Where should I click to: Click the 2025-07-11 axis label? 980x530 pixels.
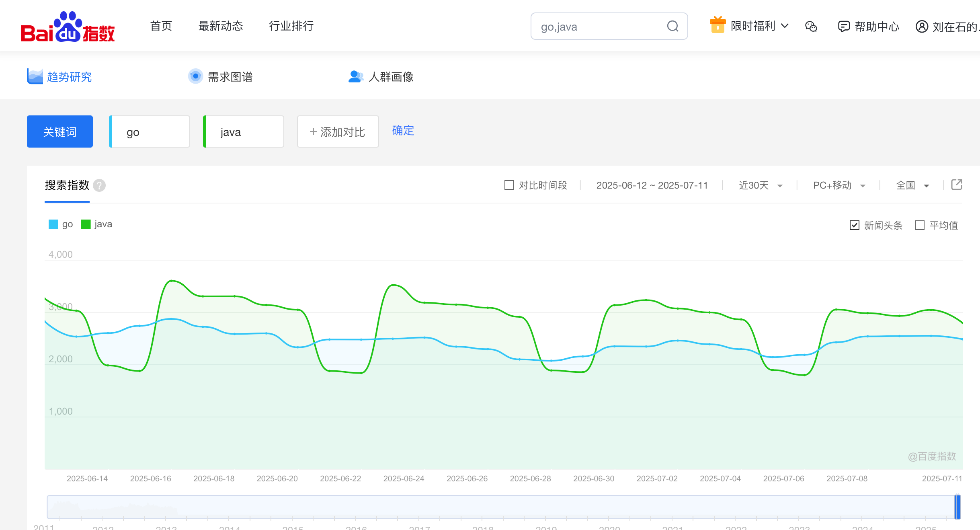click(942, 479)
